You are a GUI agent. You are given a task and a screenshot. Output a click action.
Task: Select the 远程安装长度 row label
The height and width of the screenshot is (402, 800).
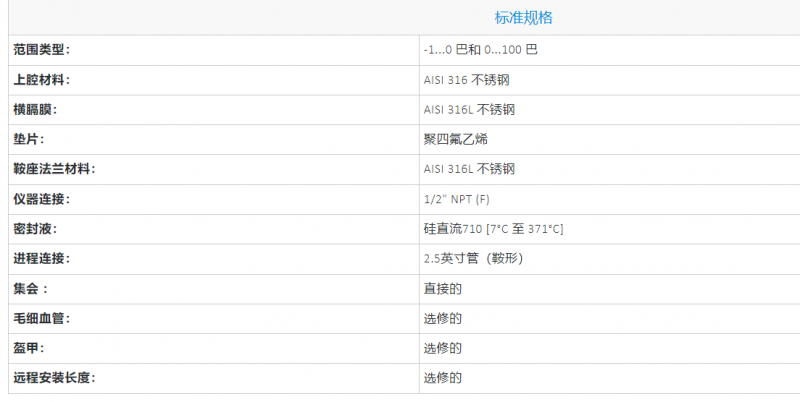[54, 379]
